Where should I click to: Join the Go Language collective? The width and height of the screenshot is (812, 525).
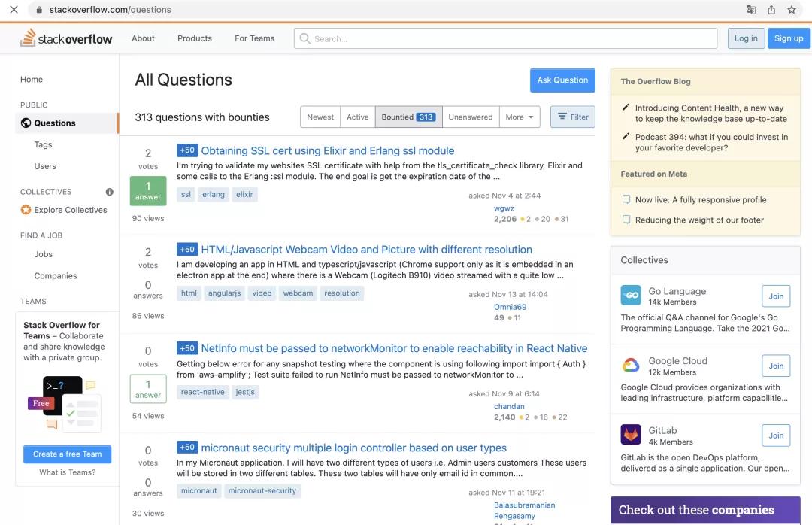point(776,296)
